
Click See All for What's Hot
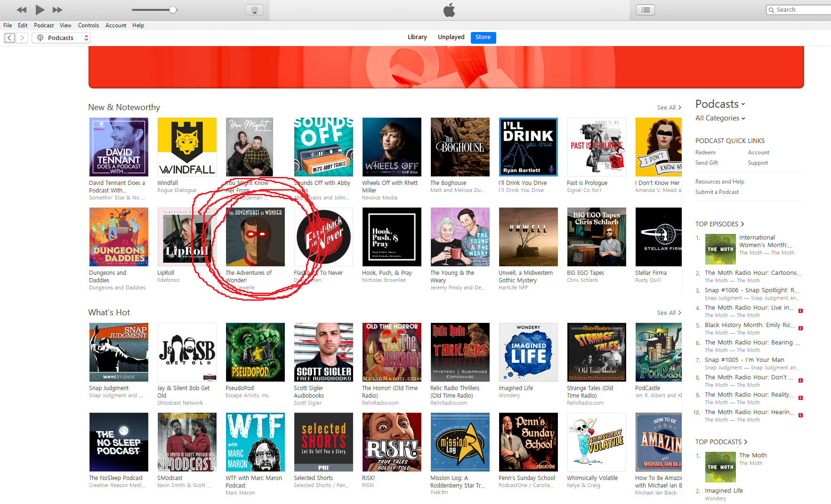(669, 313)
